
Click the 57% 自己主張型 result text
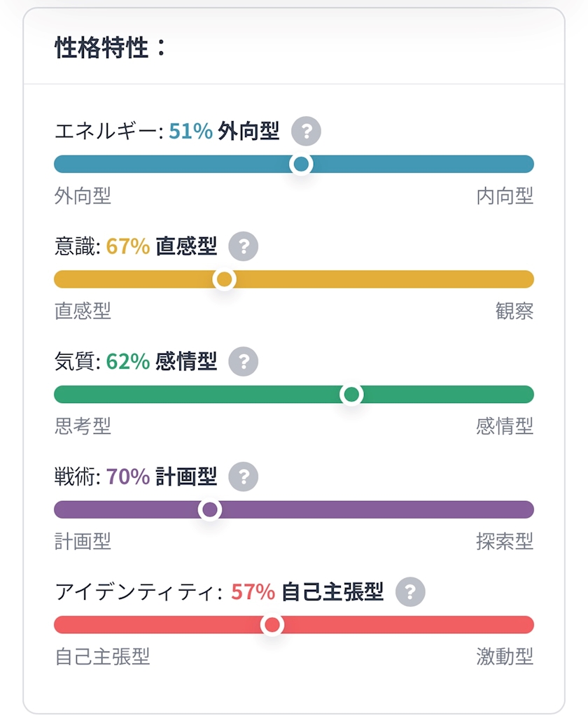pos(307,592)
